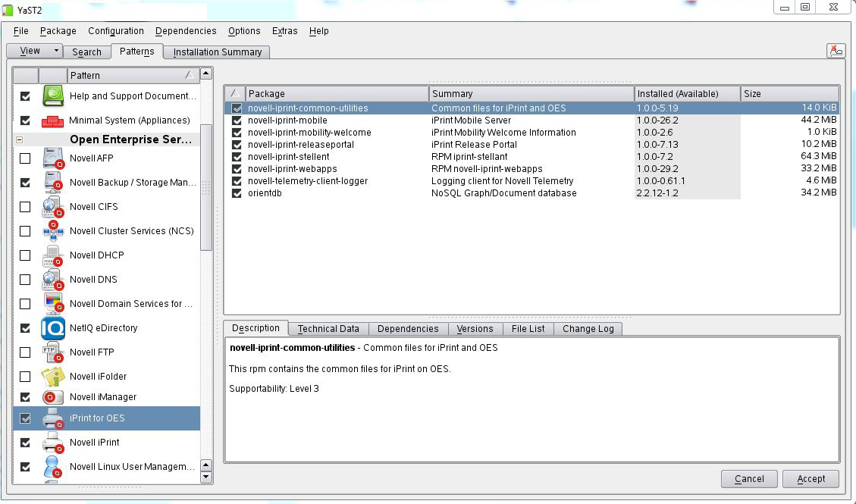Check the Novell DHCP pattern checkbox
Viewport: 856px width, 504px height.
25,255
